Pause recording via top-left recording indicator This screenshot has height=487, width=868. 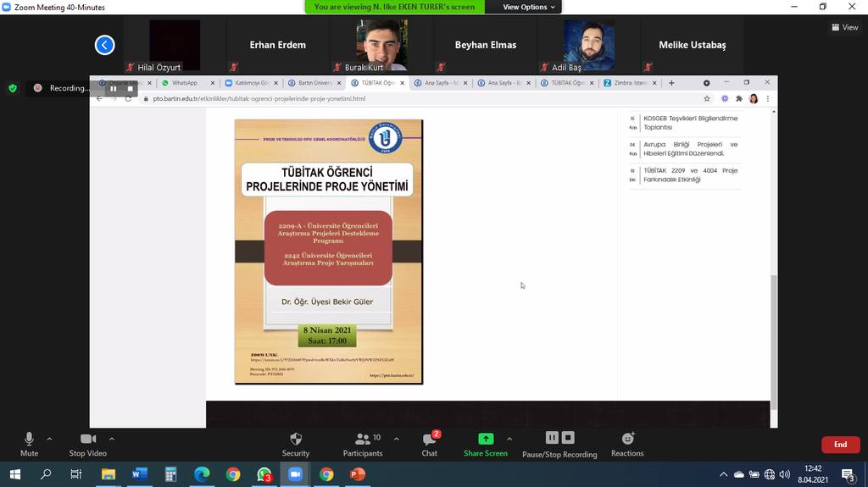pyautogui.click(x=114, y=89)
